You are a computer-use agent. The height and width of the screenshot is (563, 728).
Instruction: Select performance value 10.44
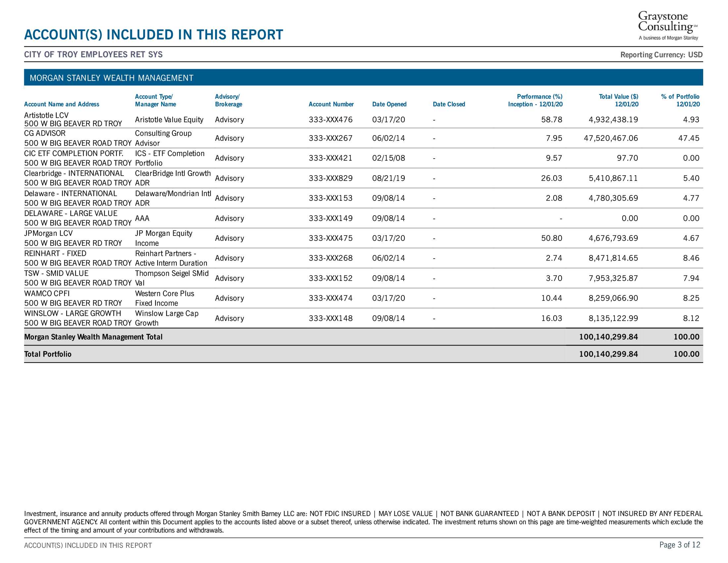552,298
